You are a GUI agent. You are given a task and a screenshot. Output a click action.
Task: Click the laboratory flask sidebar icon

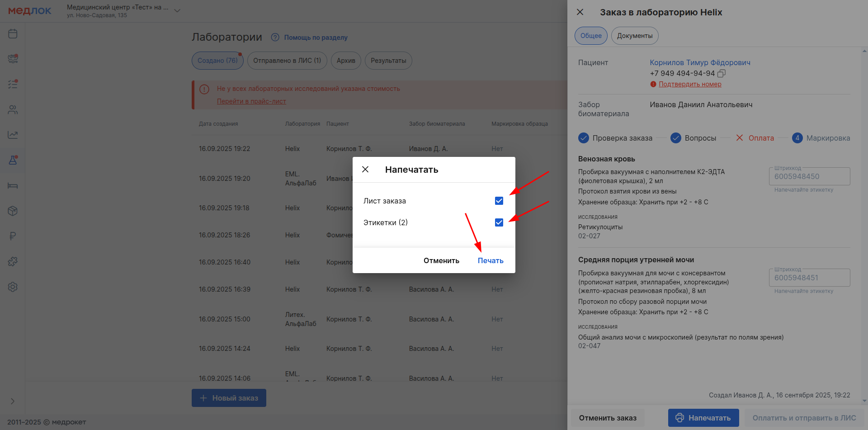pyautogui.click(x=13, y=160)
